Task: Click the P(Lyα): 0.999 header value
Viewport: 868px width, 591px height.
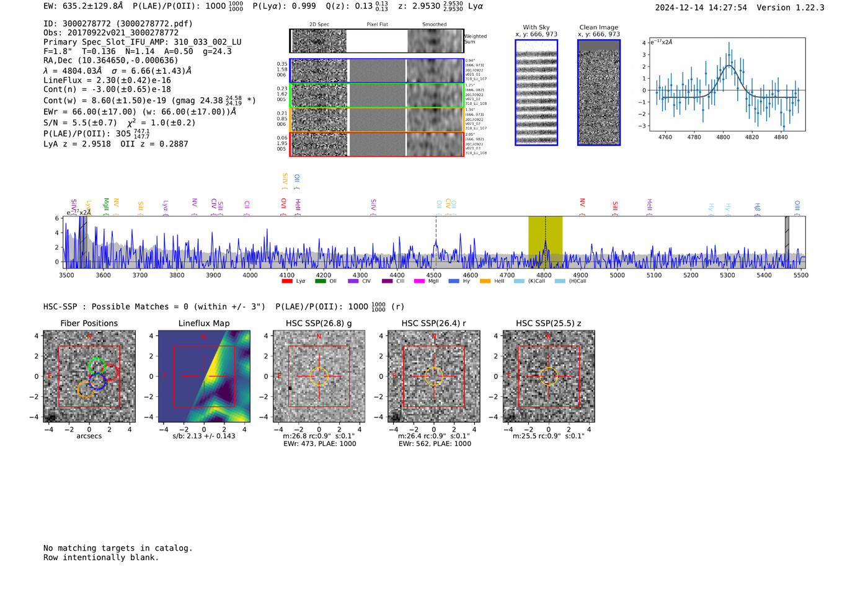Action: coord(285,6)
